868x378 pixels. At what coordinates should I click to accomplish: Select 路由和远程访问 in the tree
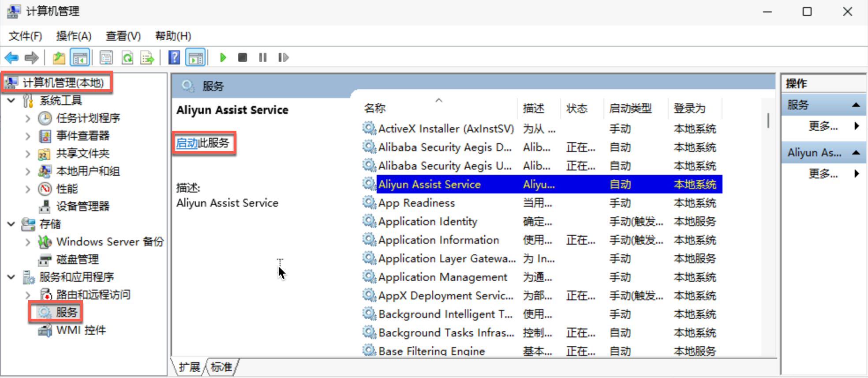point(94,295)
